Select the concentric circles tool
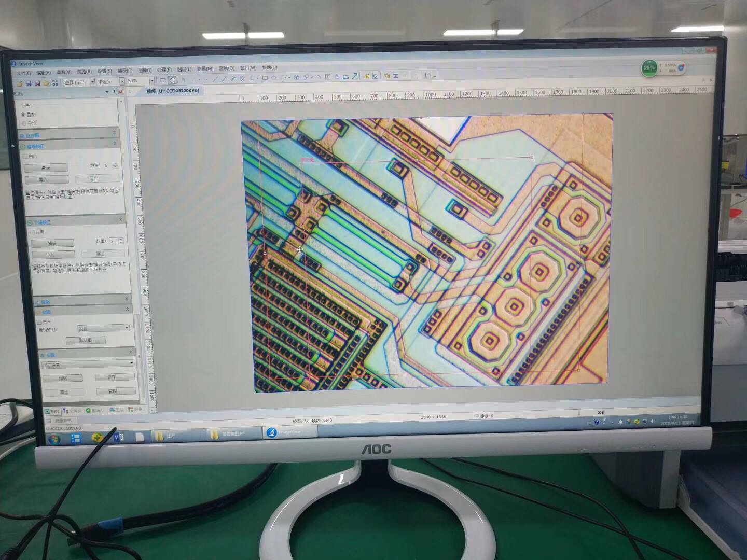The height and width of the screenshot is (560, 747). [x=296, y=77]
